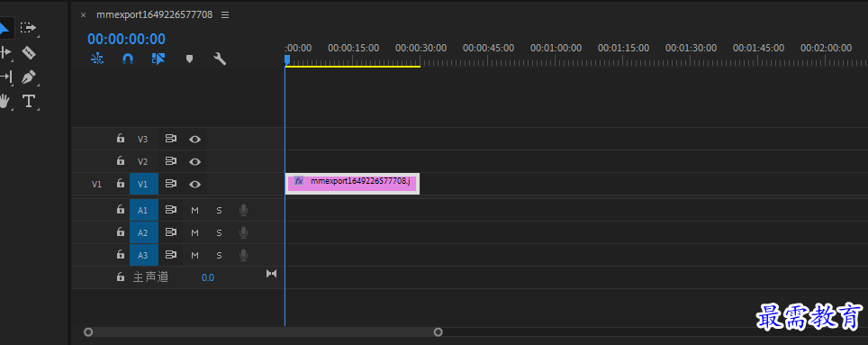Toggle sync lock on A1

pyautogui.click(x=170, y=210)
